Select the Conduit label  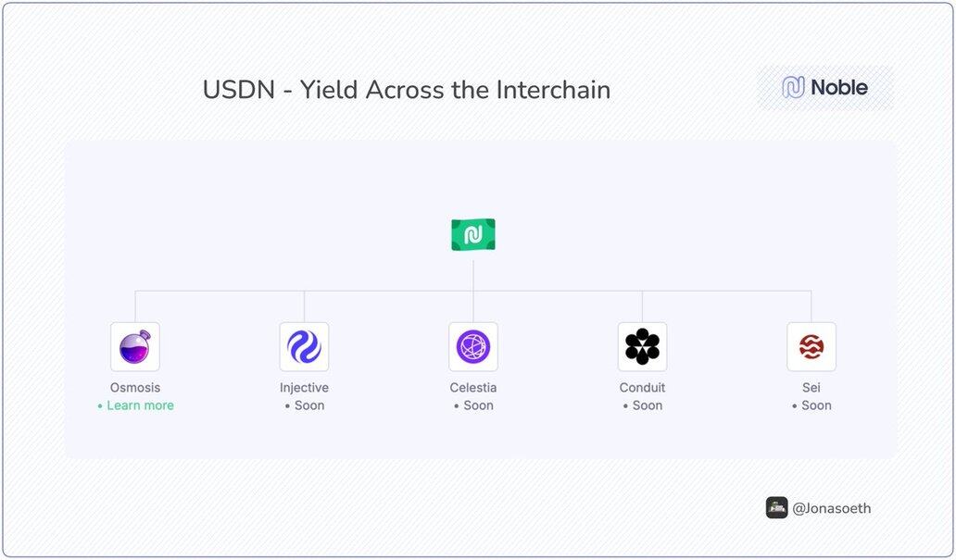click(x=642, y=388)
